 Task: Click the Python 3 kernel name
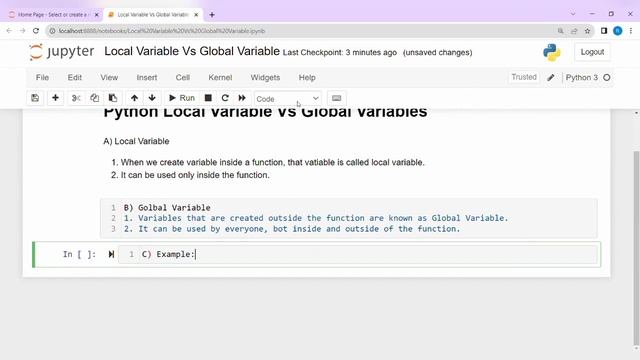click(582, 78)
